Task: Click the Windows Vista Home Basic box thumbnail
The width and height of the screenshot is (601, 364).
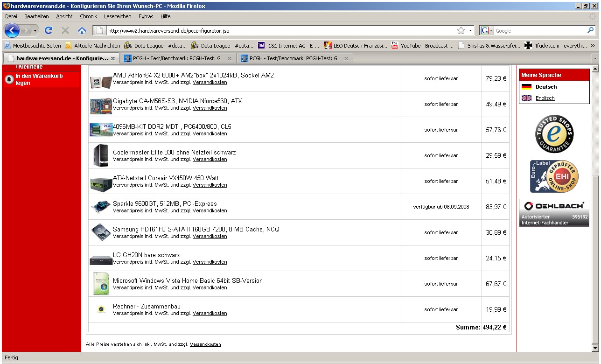Action: 101,283
